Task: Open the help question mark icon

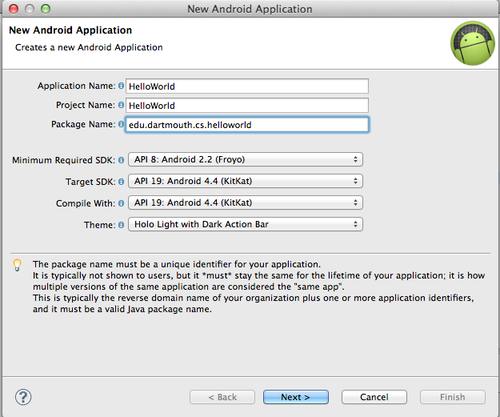Action: pos(23,397)
